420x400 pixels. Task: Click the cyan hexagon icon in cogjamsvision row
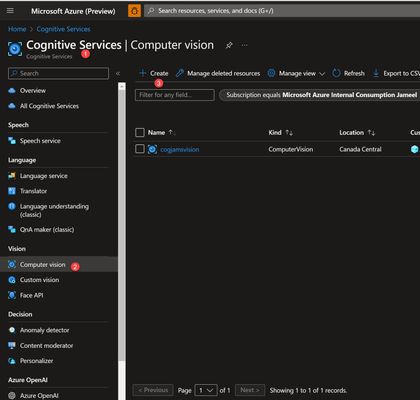pos(414,149)
